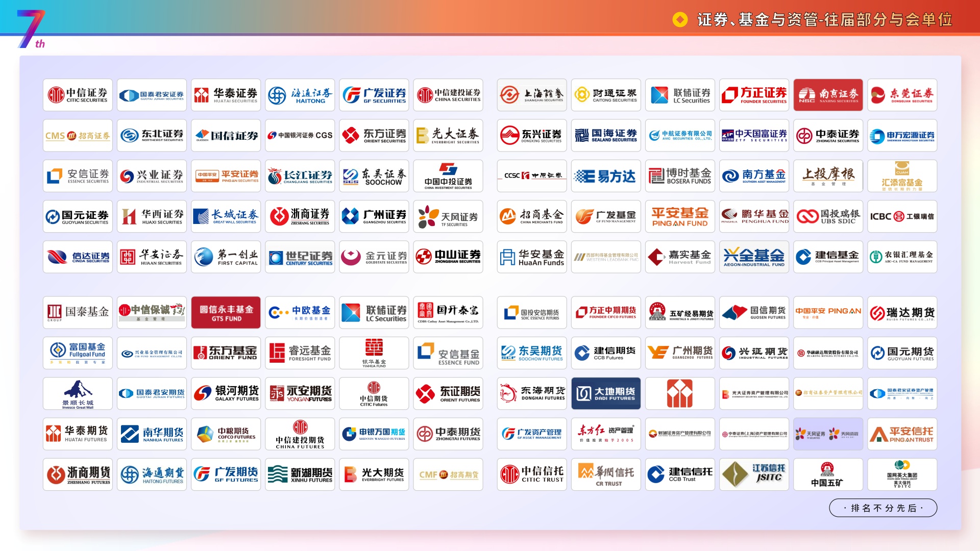The width and height of the screenshot is (980, 551).
Task: Select the GF Asset Management logo
Action: (x=532, y=434)
